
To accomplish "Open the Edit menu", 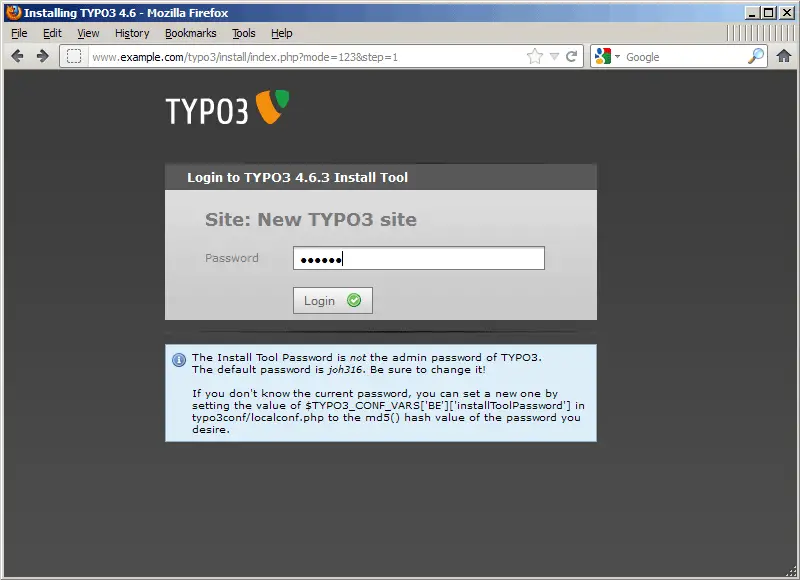I will [x=52, y=33].
